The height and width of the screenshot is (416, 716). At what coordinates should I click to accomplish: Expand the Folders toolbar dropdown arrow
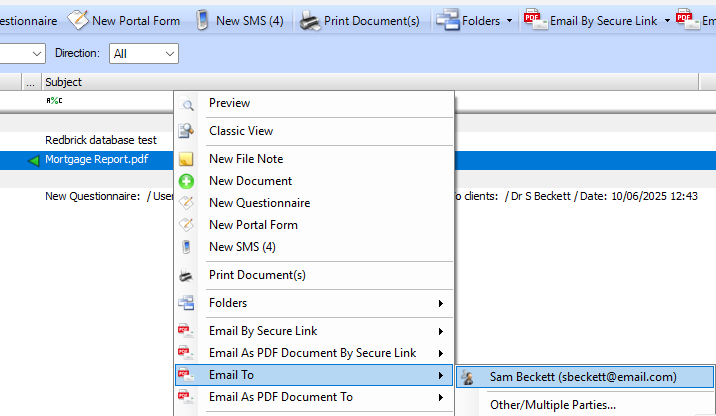click(x=509, y=20)
